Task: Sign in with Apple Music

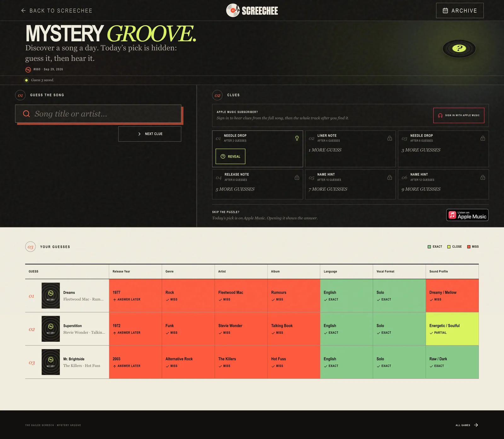Action: pyautogui.click(x=459, y=115)
